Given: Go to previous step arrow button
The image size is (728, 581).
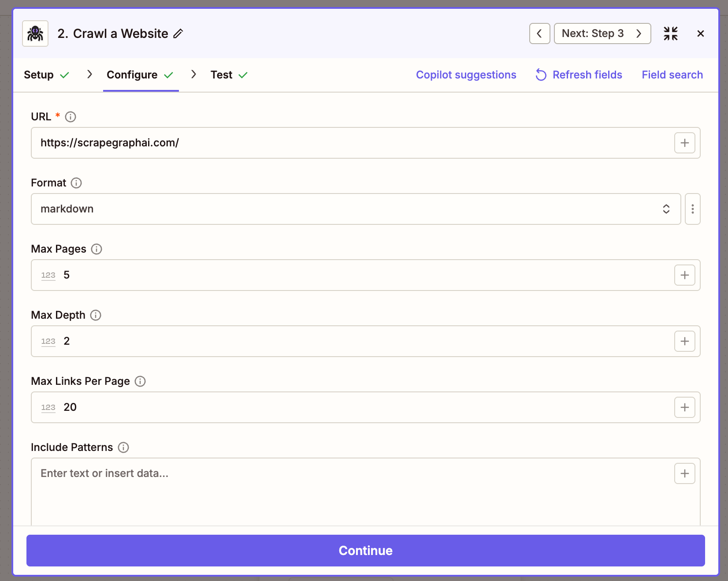Looking at the screenshot, I should click(x=539, y=34).
